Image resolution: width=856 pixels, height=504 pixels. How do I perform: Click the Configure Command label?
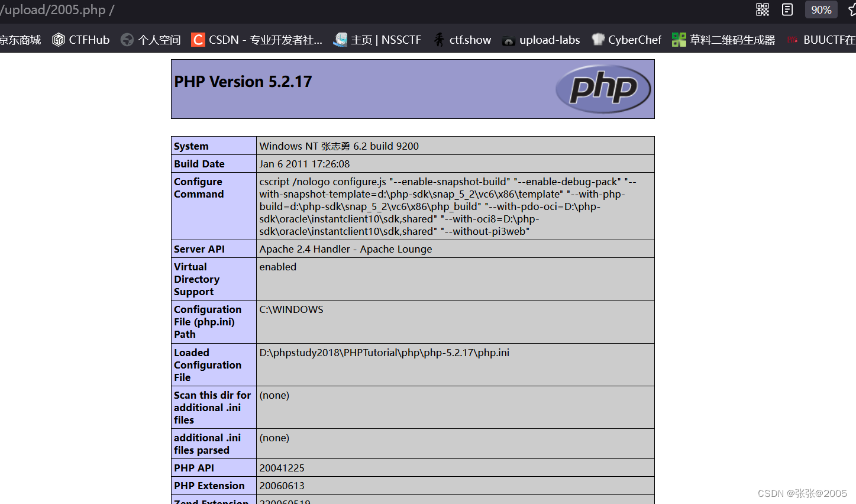[x=199, y=188]
